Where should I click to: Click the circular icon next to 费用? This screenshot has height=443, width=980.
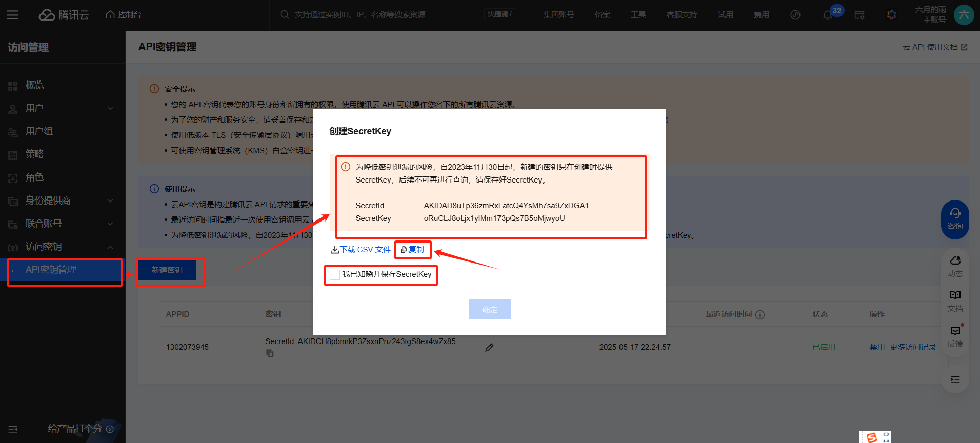tap(795, 15)
